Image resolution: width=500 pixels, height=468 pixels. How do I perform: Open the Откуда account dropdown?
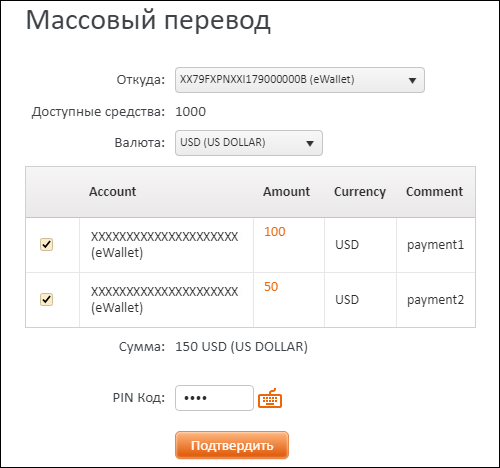pyautogui.click(x=300, y=80)
